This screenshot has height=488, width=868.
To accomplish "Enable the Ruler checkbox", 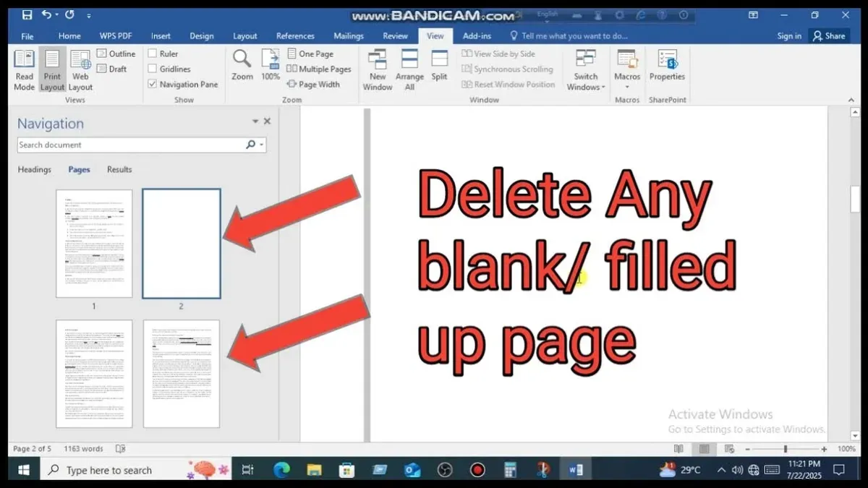I will (153, 53).
